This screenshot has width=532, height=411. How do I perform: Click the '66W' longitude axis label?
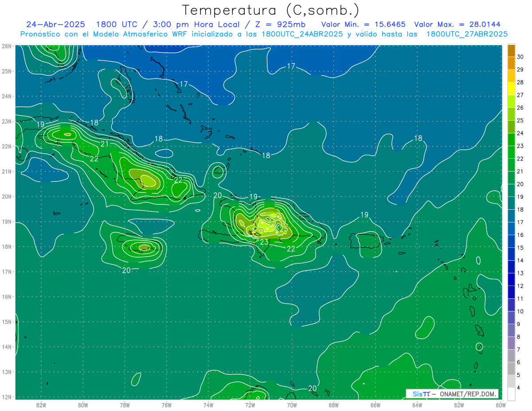pyautogui.click(x=375, y=405)
